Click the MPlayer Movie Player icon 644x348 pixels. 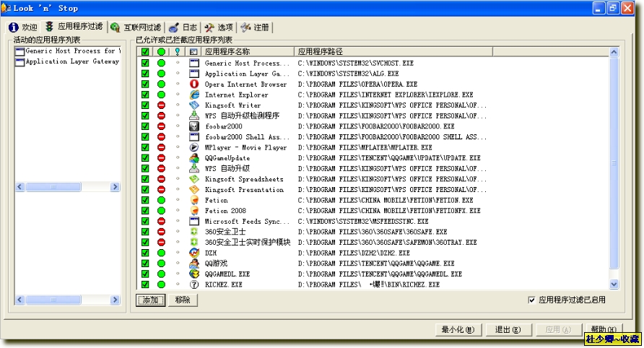click(194, 147)
